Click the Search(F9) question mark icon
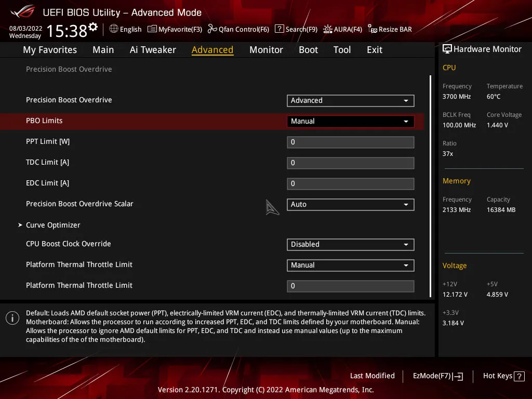Viewport: 532px width, 399px height. 279,29
